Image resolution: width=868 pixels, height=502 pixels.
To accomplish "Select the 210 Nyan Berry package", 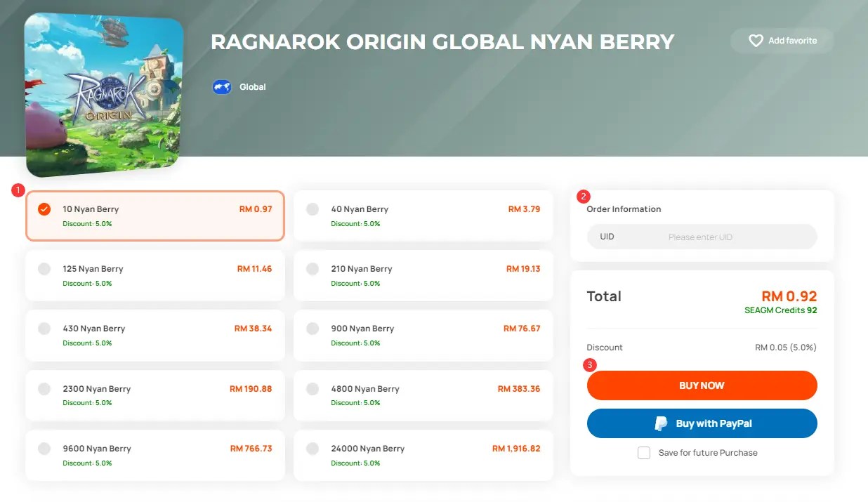I will [x=423, y=275].
